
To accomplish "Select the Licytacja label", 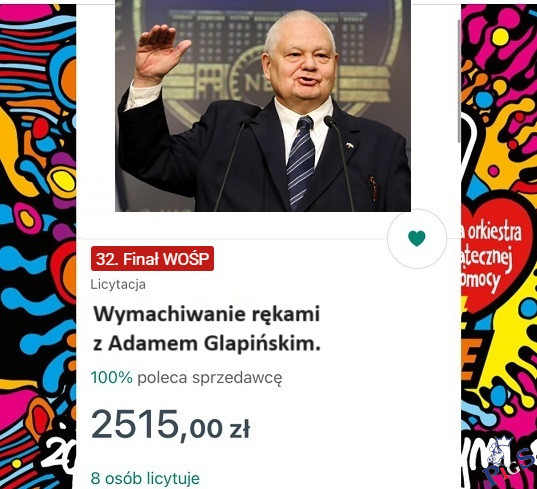I will 118,285.
